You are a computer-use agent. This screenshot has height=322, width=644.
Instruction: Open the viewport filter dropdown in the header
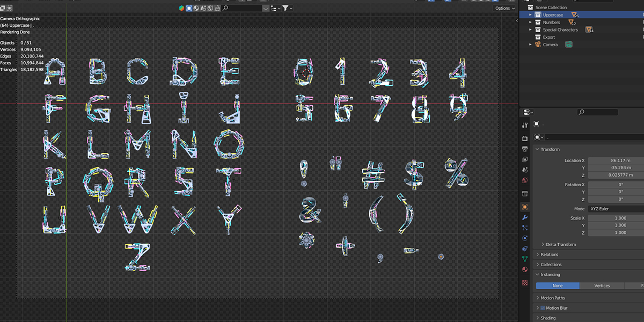point(286,8)
